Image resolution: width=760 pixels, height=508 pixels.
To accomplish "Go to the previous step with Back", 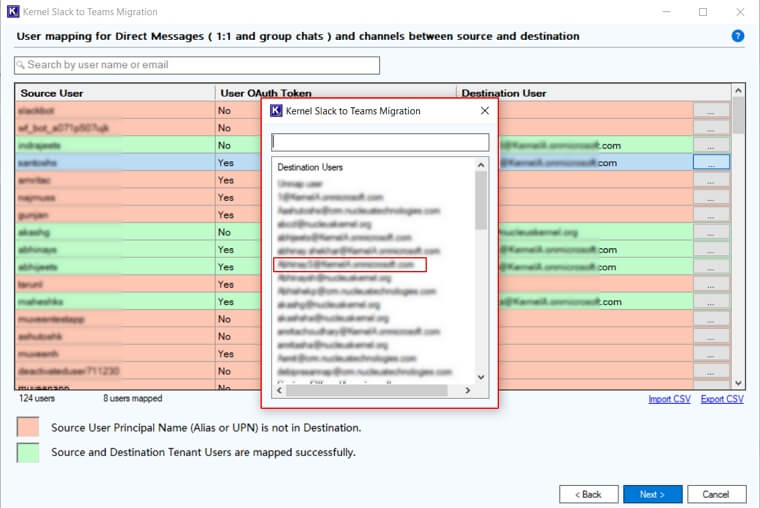I will pyautogui.click(x=588, y=494).
